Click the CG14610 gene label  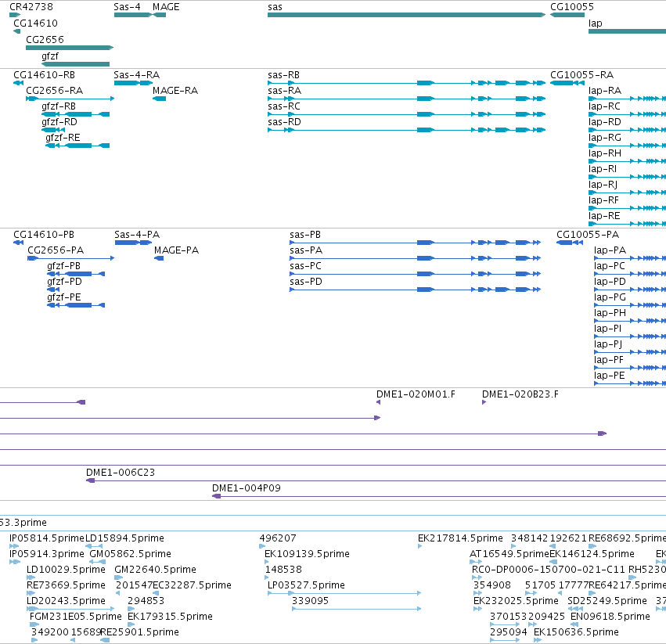[x=35, y=23]
